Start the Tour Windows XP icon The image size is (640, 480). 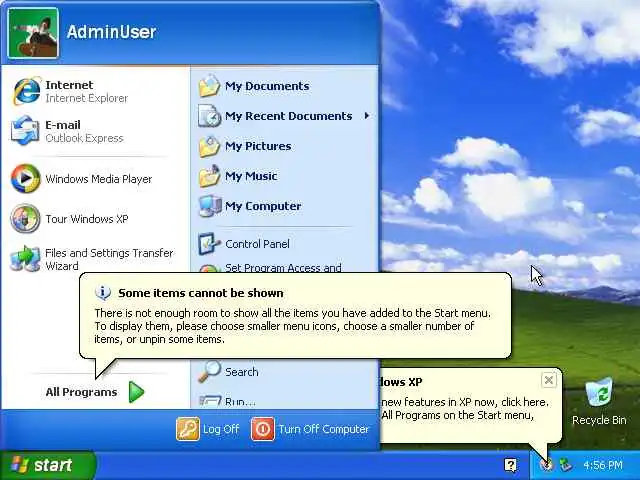pyautogui.click(x=25, y=219)
